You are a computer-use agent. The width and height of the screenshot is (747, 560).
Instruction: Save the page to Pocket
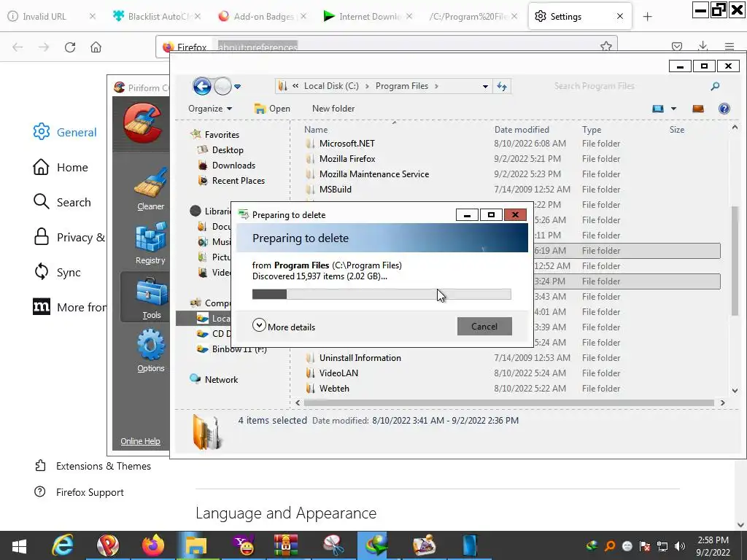click(x=676, y=46)
